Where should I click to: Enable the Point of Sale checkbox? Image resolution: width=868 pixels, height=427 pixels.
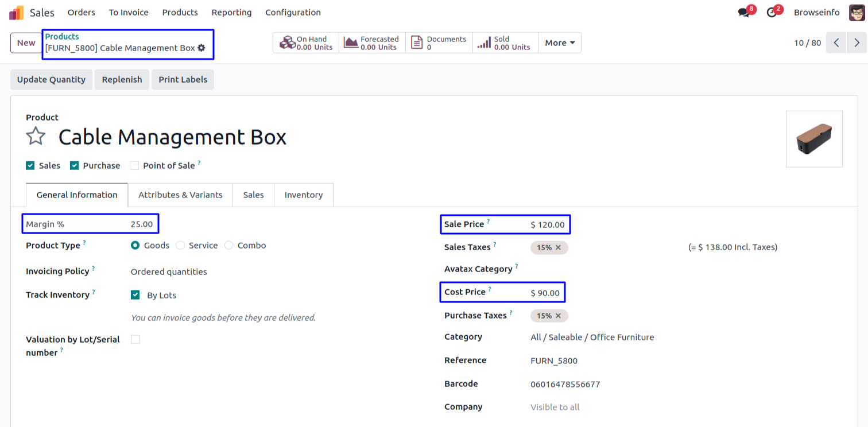coord(134,166)
